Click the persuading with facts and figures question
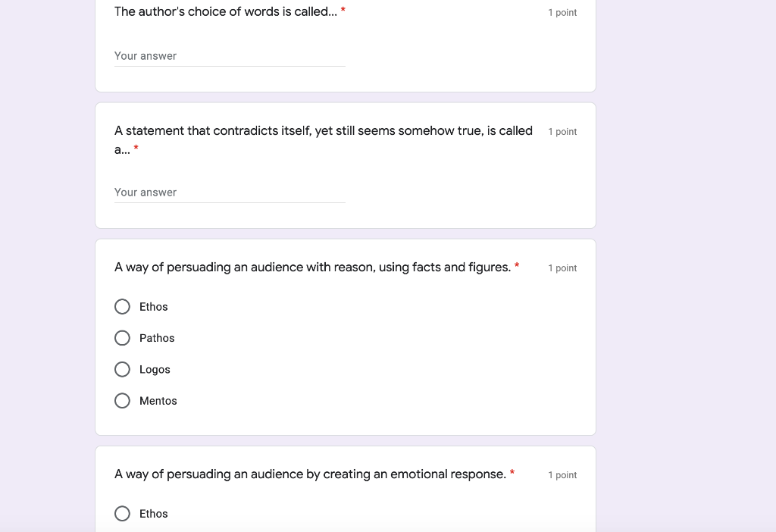The width and height of the screenshot is (776, 532). [311, 267]
